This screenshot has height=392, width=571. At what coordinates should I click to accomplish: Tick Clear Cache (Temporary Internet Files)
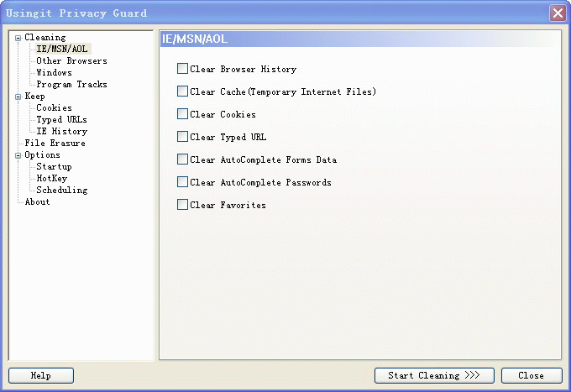point(182,91)
